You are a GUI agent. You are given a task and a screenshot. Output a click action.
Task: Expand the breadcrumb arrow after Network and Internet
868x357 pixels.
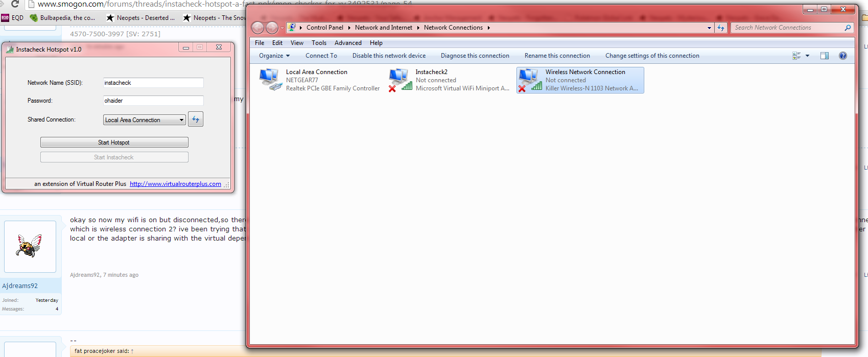point(418,28)
